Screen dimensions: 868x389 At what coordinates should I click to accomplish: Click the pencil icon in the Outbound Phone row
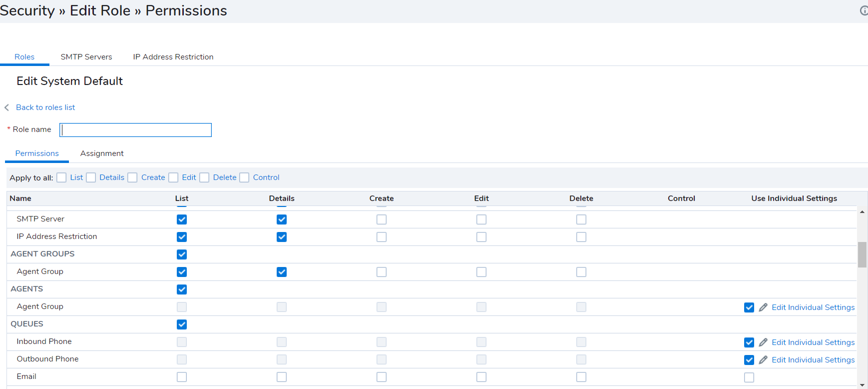click(763, 360)
